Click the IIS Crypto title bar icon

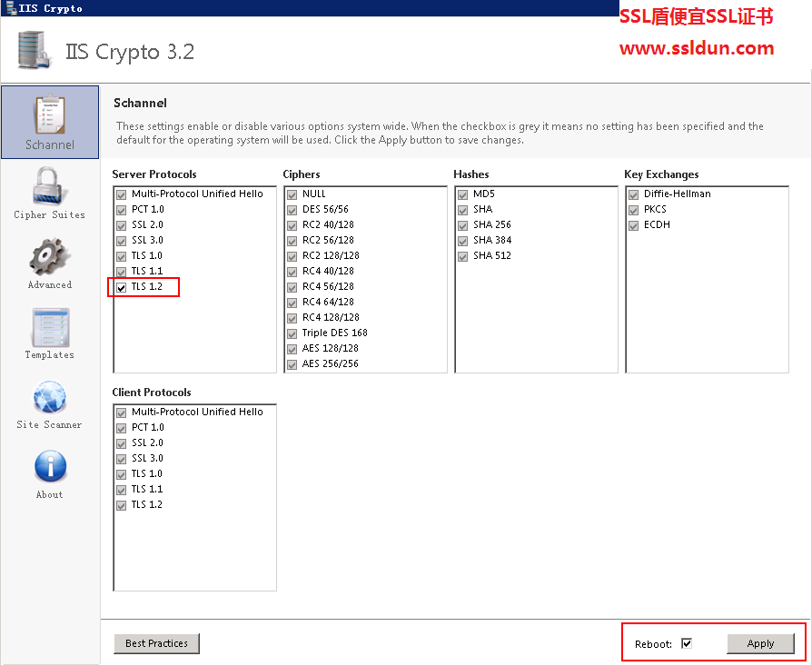pyautogui.click(x=11, y=8)
